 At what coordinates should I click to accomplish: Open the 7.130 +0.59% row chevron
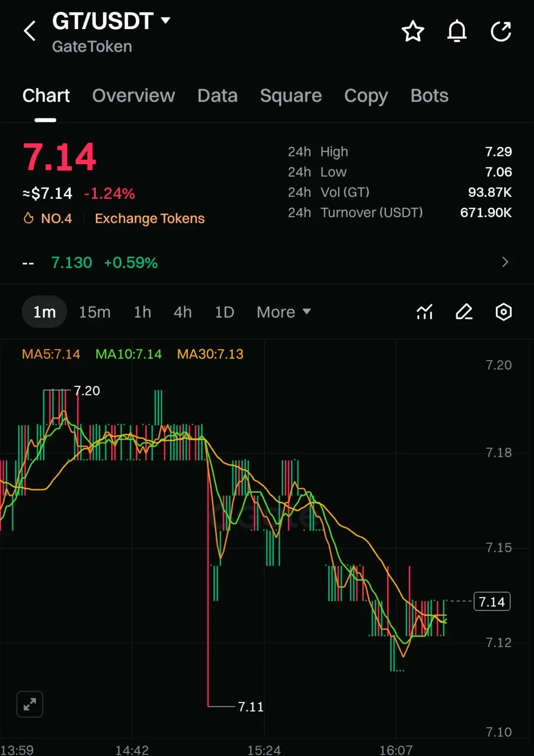coord(505,262)
